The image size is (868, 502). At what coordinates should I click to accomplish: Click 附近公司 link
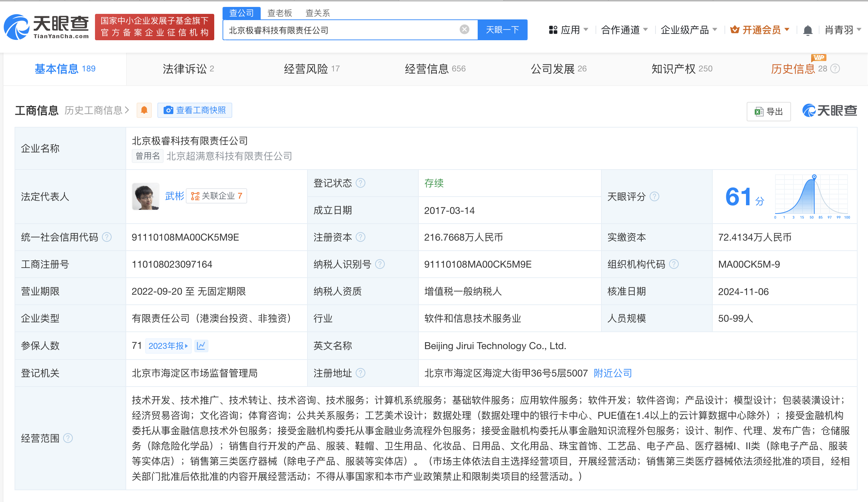click(x=613, y=373)
